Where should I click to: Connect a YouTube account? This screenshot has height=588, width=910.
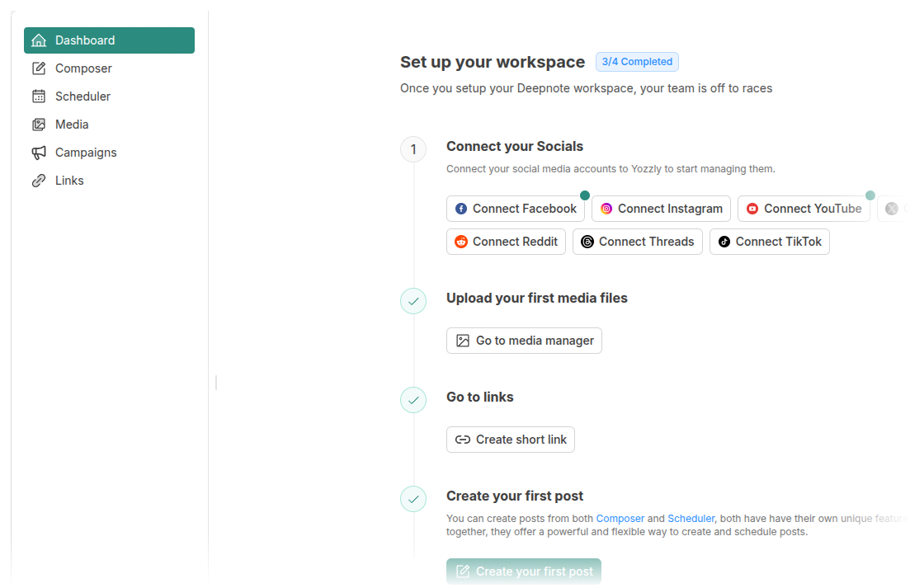[x=803, y=209]
